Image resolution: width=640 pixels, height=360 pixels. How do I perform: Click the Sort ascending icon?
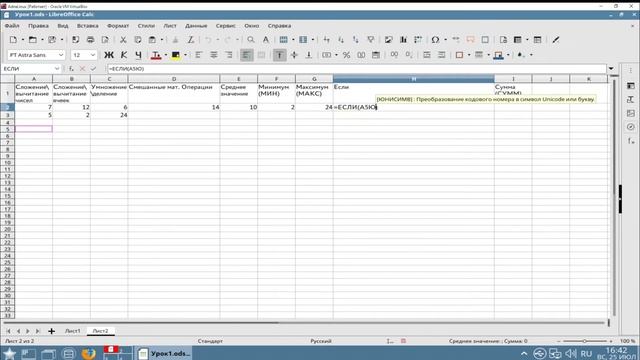pos(341,40)
